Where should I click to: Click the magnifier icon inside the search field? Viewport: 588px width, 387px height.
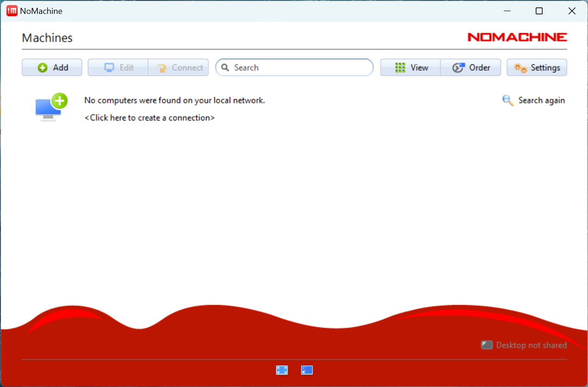(x=225, y=67)
